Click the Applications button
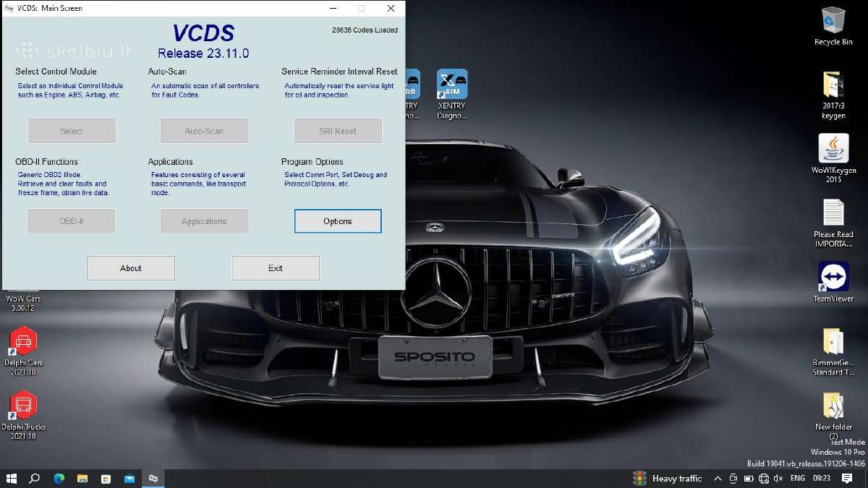The image size is (868, 488). click(x=204, y=221)
